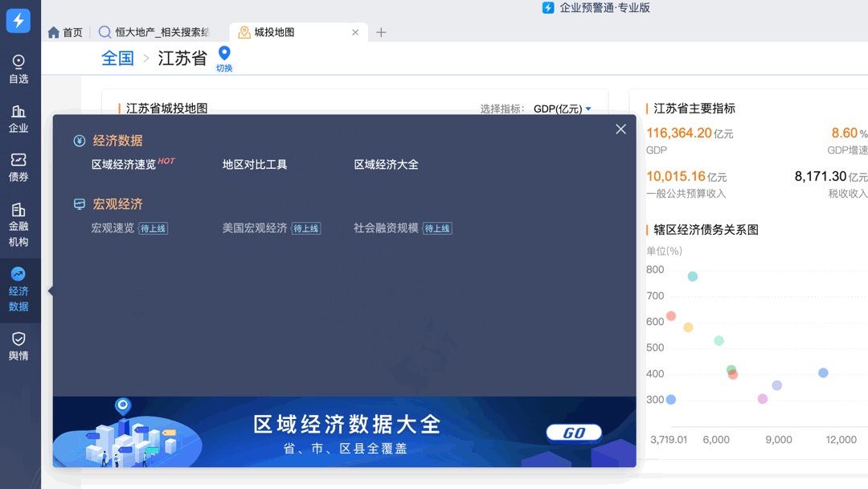Add a new tab with plus button
This screenshot has height=489, width=868.
point(381,32)
